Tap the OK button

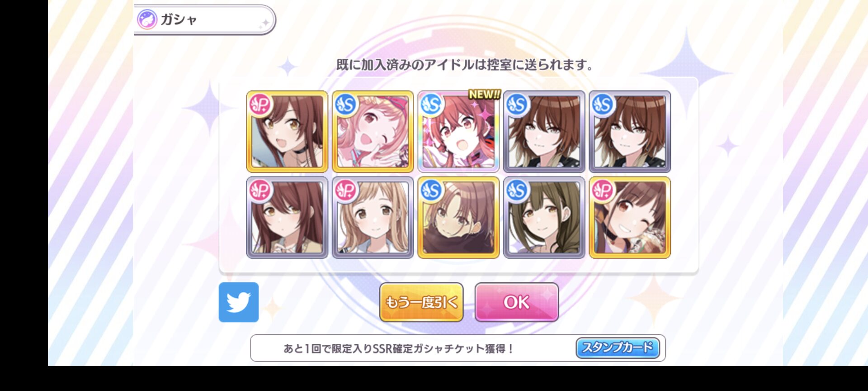516,302
